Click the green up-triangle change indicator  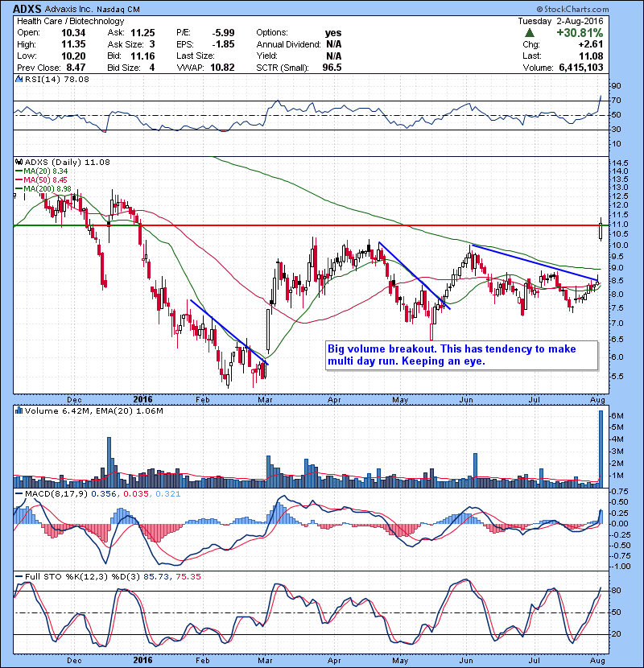tap(530, 33)
